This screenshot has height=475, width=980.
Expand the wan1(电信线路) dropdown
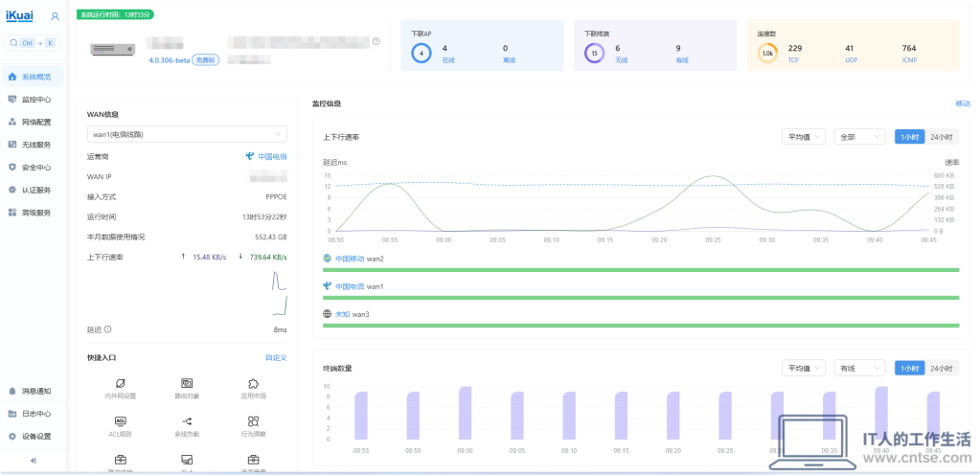[187, 134]
